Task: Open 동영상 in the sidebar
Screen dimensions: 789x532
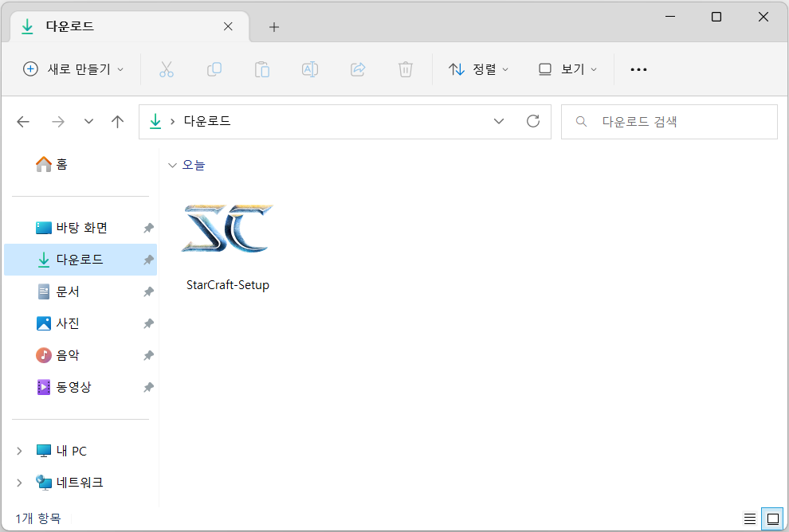Action: (80, 387)
